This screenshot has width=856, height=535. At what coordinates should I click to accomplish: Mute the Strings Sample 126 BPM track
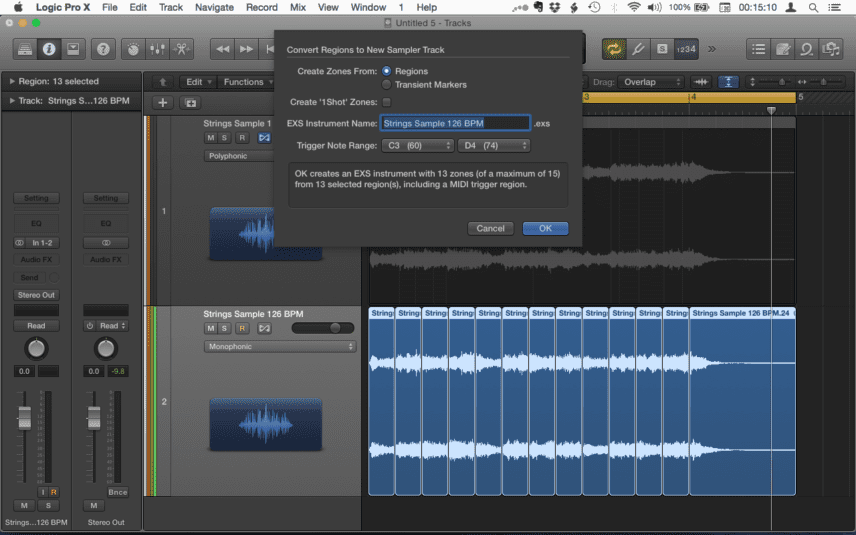[211, 328]
